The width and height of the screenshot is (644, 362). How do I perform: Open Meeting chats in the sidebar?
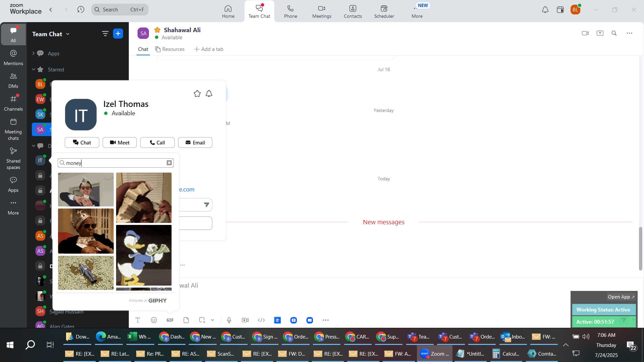[x=13, y=129]
